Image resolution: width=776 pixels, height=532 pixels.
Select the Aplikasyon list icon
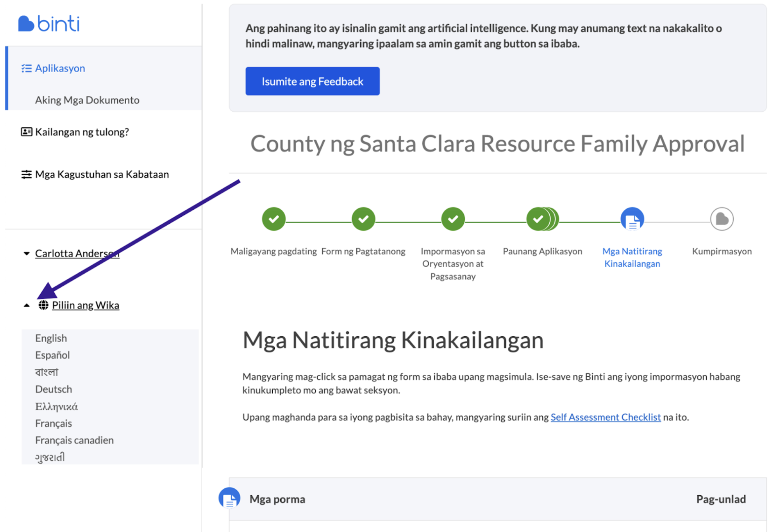26,68
